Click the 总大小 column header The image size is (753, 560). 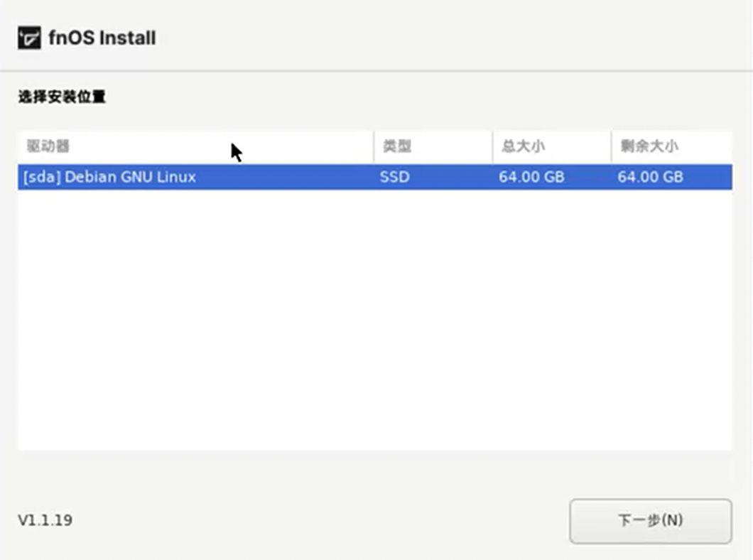click(x=552, y=146)
